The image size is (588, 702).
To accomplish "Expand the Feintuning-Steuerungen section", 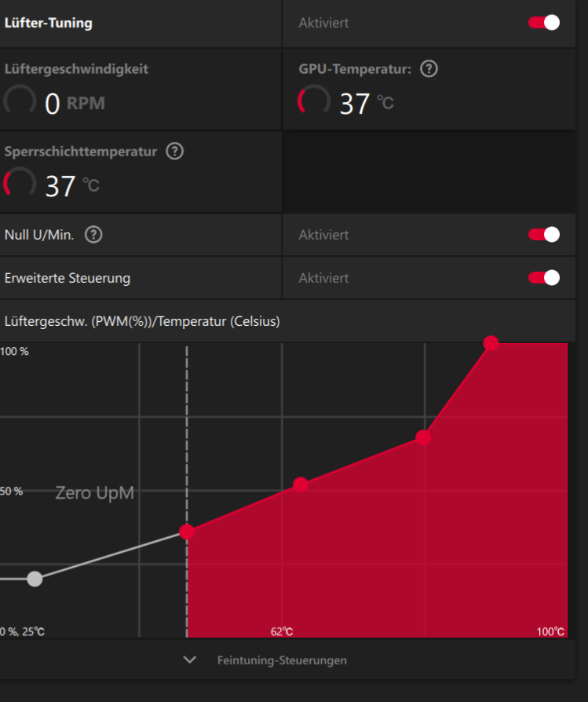I will point(282,660).
